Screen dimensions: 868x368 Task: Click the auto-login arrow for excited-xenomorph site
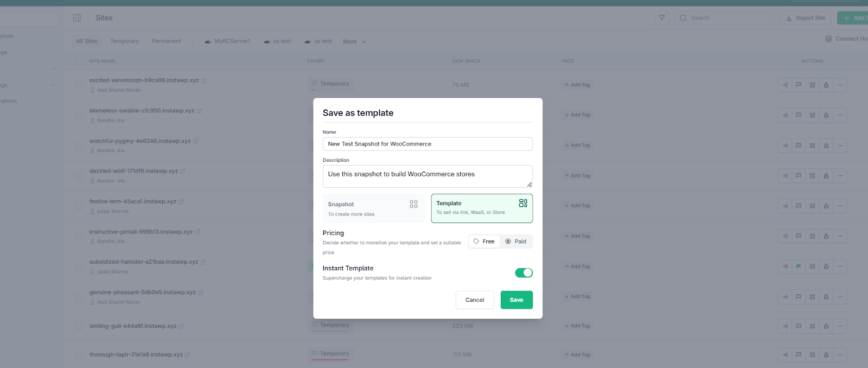point(785,85)
